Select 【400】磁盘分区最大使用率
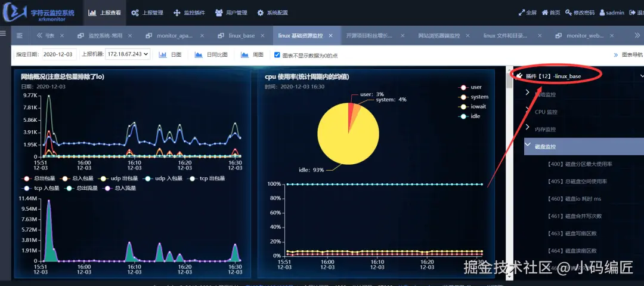The height and width of the screenshot is (286, 644). [580, 164]
